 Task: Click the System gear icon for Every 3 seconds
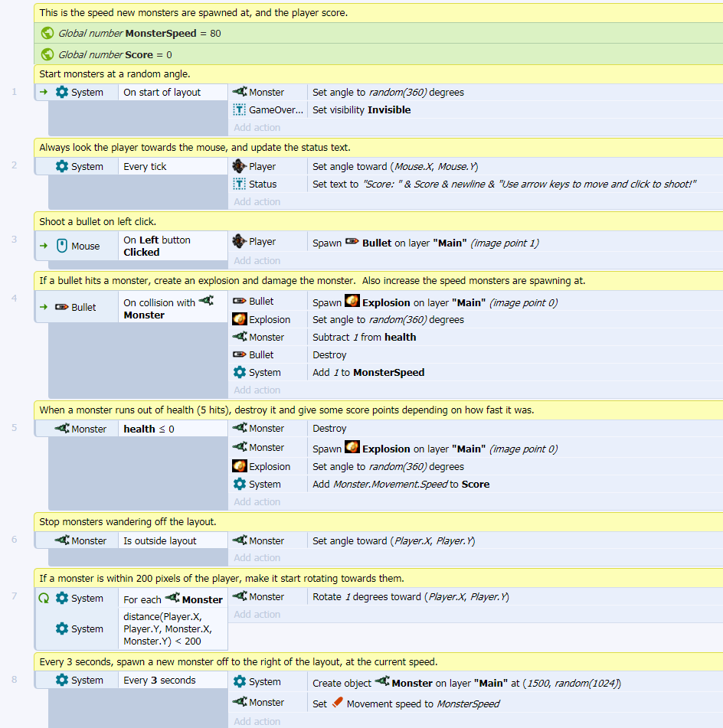pyautogui.click(x=62, y=680)
